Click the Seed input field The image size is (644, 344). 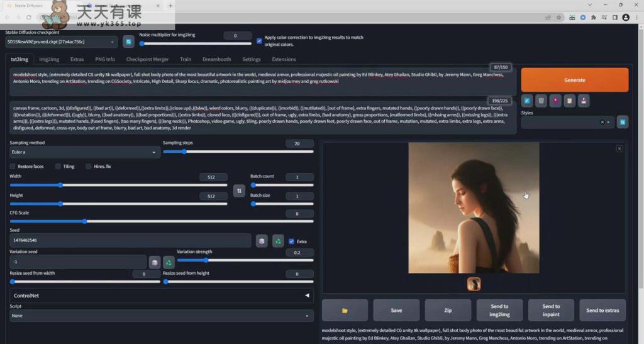pyautogui.click(x=130, y=241)
